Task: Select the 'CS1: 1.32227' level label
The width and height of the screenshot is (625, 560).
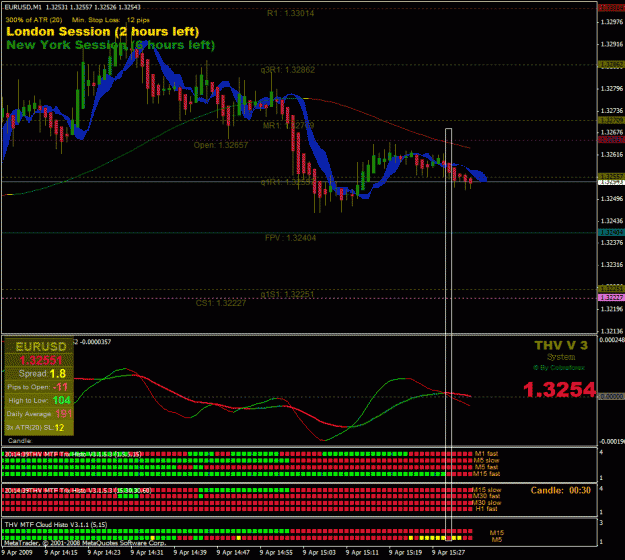Action: click(x=220, y=303)
